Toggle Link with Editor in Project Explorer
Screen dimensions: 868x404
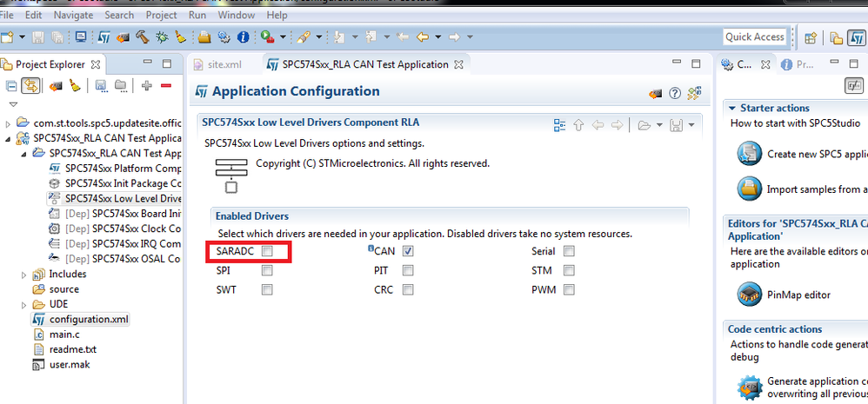pyautogui.click(x=30, y=86)
